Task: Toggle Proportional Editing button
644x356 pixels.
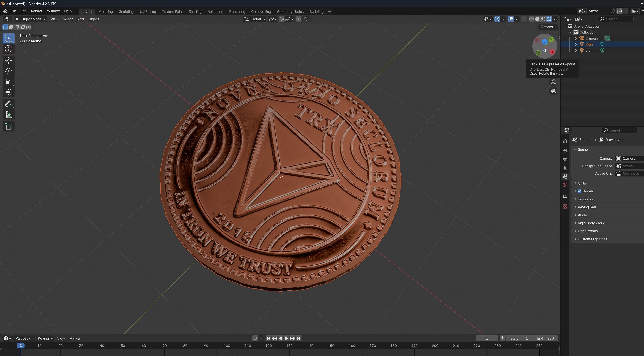Action: [x=298, y=19]
